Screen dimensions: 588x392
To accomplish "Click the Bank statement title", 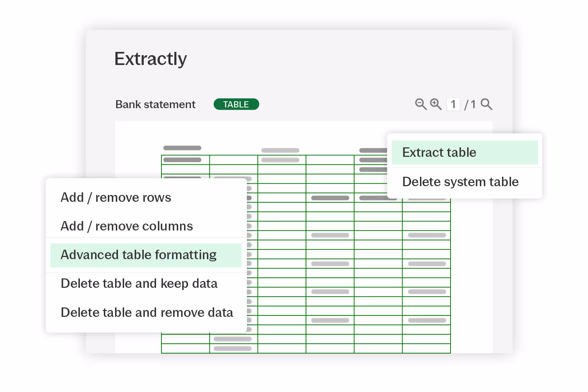I will point(155,105).
